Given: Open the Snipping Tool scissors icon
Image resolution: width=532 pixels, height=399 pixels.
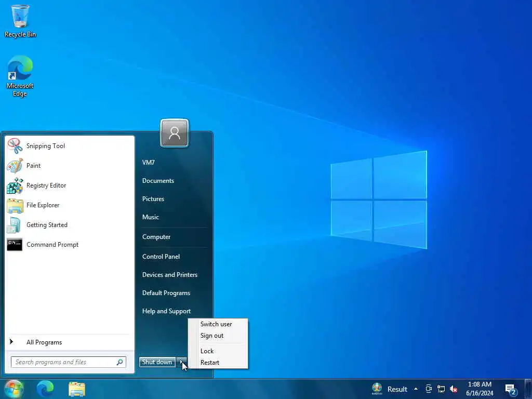Looking at the screenshot, I should [x=15, y=146].
